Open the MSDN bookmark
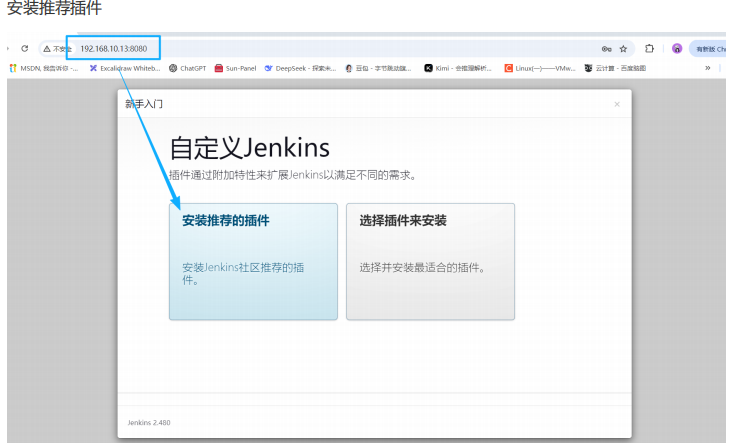The height and width of the screenshot is (445, 734). point(44,68)
